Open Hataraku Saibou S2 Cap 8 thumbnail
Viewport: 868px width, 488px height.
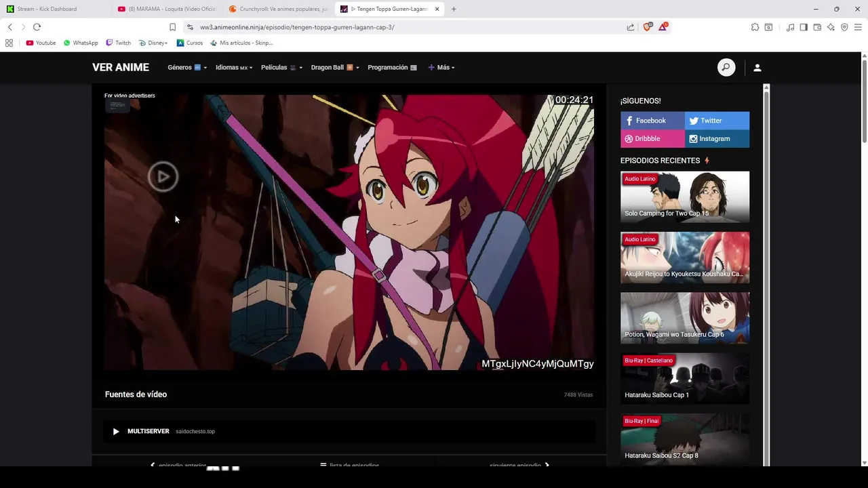(x=685, y=439)
